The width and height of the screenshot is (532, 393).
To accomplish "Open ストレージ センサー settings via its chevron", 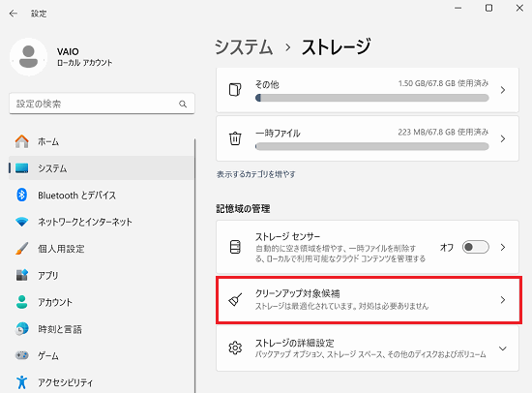I will (x=503, y=247).
